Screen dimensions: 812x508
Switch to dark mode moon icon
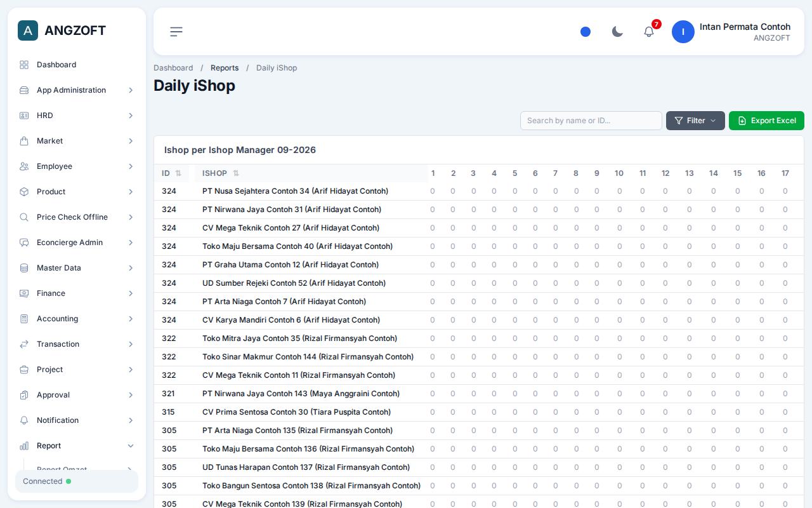coord(617,32)
